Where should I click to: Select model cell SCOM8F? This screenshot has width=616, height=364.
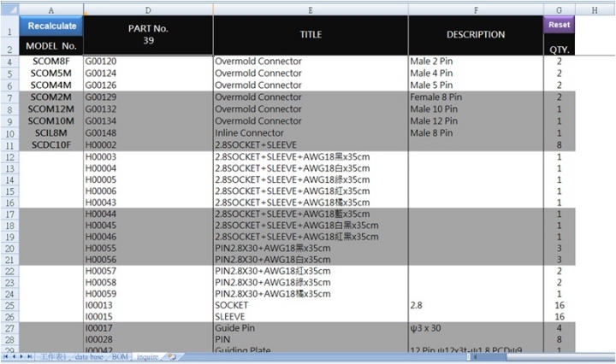pyautogui.click(x=51, y=62)
